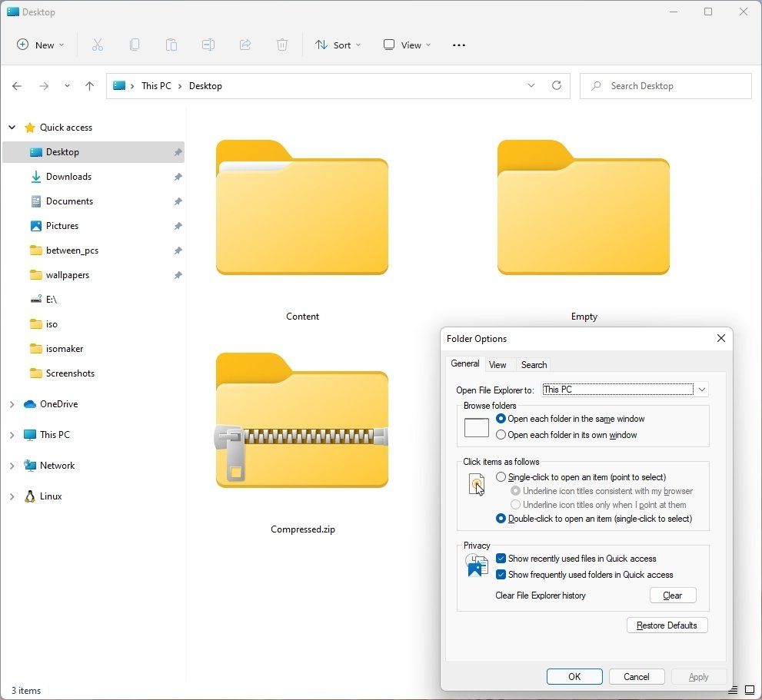Viewport: 762px width, 700px height.
Task: Open the See more three-dots menu
Action: pos(459,45)
